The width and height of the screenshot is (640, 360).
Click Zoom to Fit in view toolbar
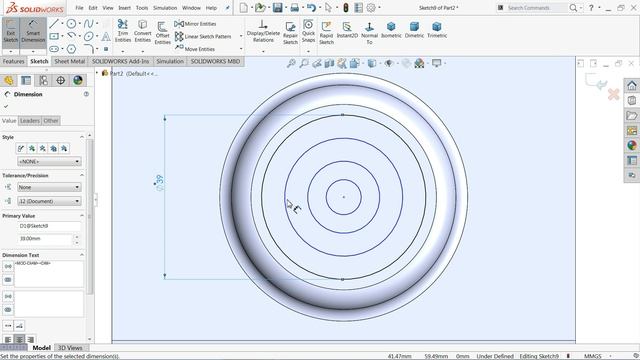291,63
